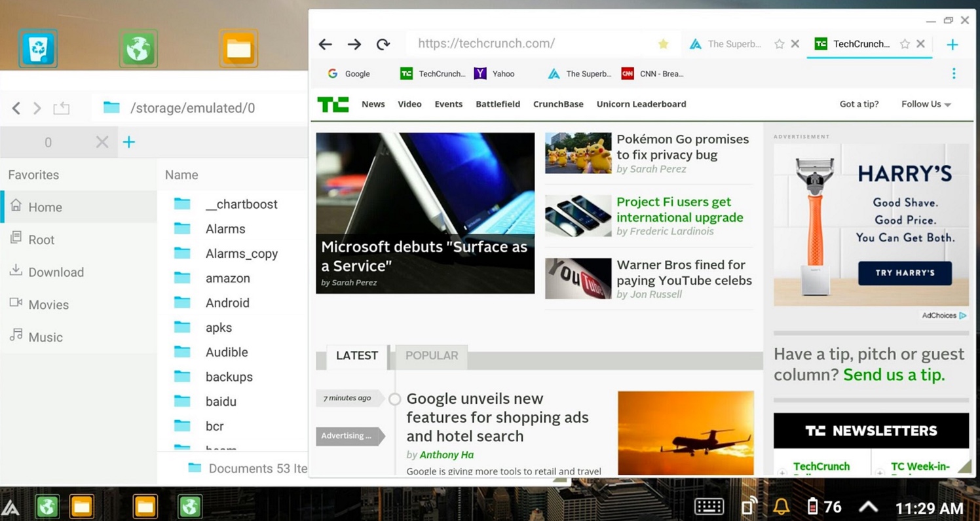Expand the Follow Us dropdown
The image size is (980, 521).
tap(926, 104)
